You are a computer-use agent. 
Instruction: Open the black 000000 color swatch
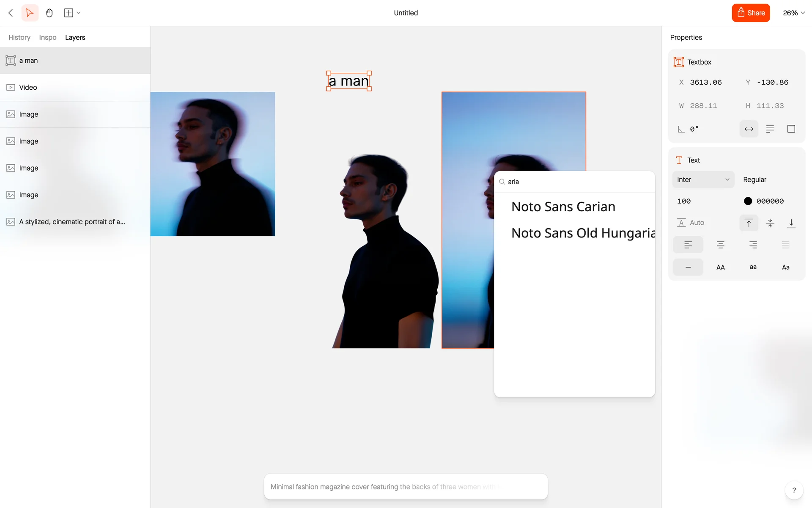click(x=748, y=201)
